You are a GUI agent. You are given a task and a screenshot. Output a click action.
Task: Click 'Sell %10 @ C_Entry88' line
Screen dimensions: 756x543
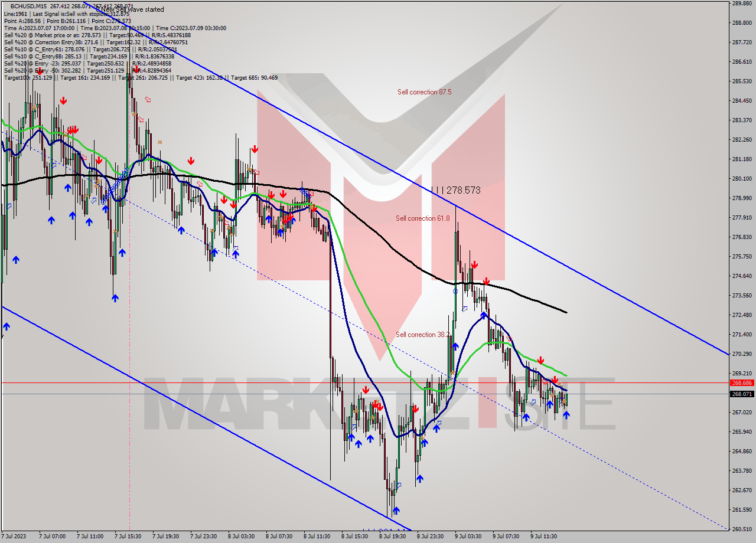(x=89, y=56)
